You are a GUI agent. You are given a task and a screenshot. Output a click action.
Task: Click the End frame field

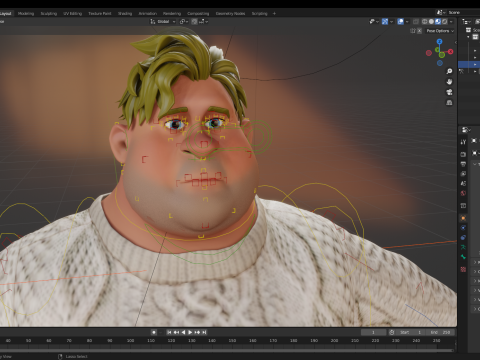coord(440,332)
